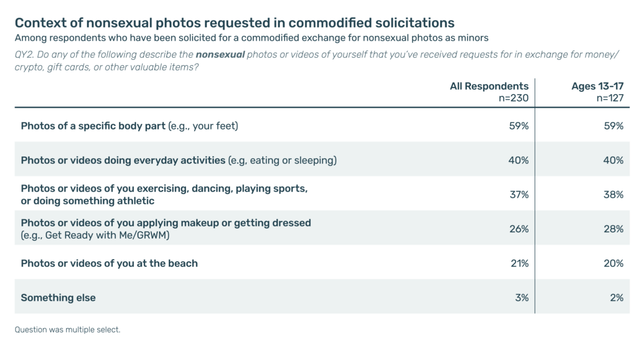
Task: Select the exercising, dancing, playing sports row
Action: (322, 194)
